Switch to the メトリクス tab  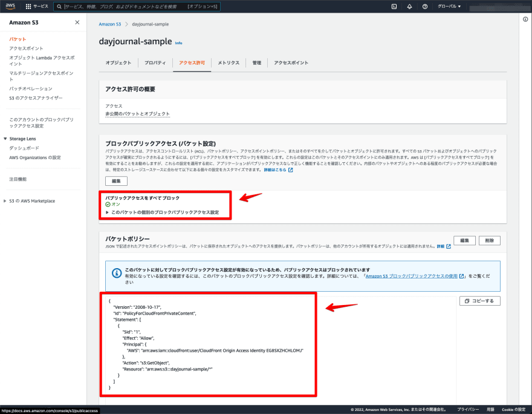[x=229, y=63]
